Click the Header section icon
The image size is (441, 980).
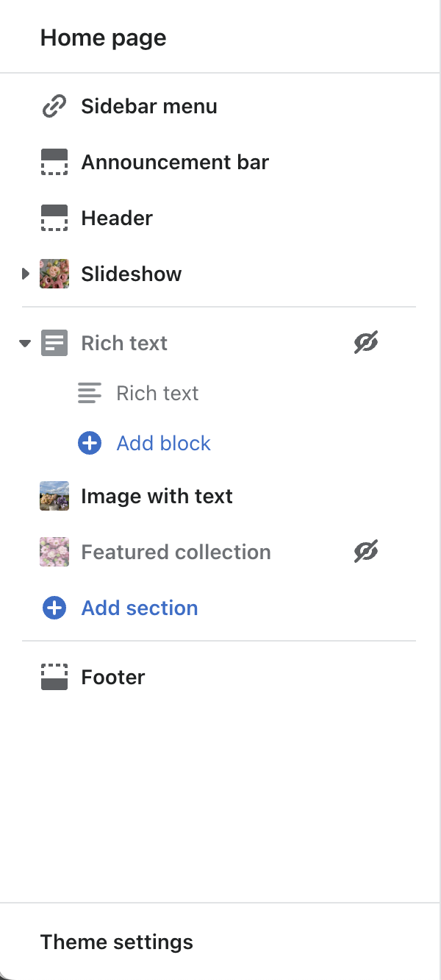pos(54,219)
